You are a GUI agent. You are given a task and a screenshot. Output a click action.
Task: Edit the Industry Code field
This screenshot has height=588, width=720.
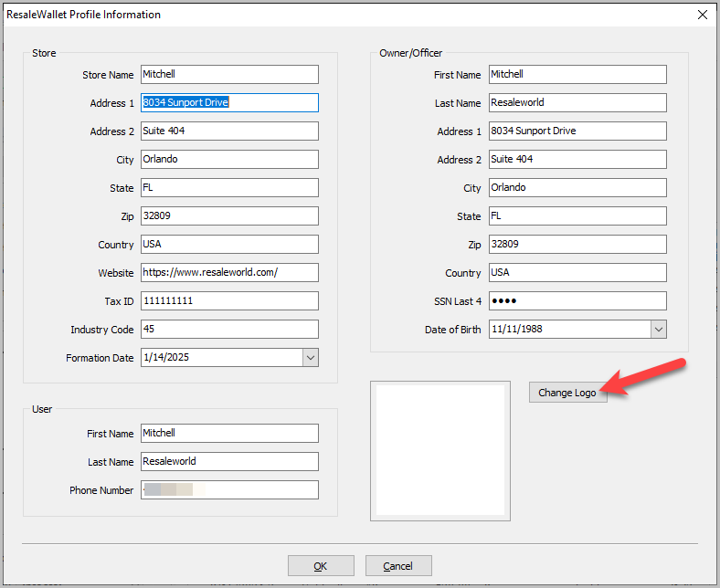click(x=229, y=329)
